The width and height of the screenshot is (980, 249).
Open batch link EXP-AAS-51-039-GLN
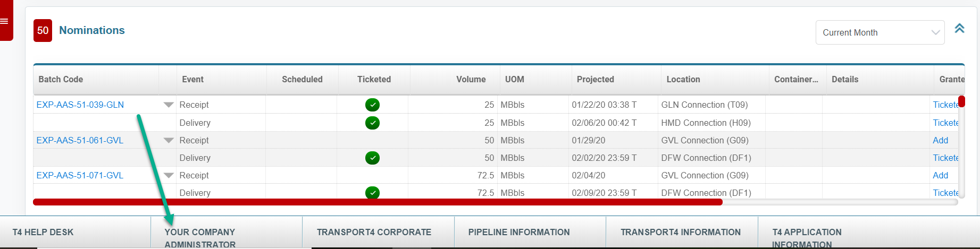coord(80,105)
